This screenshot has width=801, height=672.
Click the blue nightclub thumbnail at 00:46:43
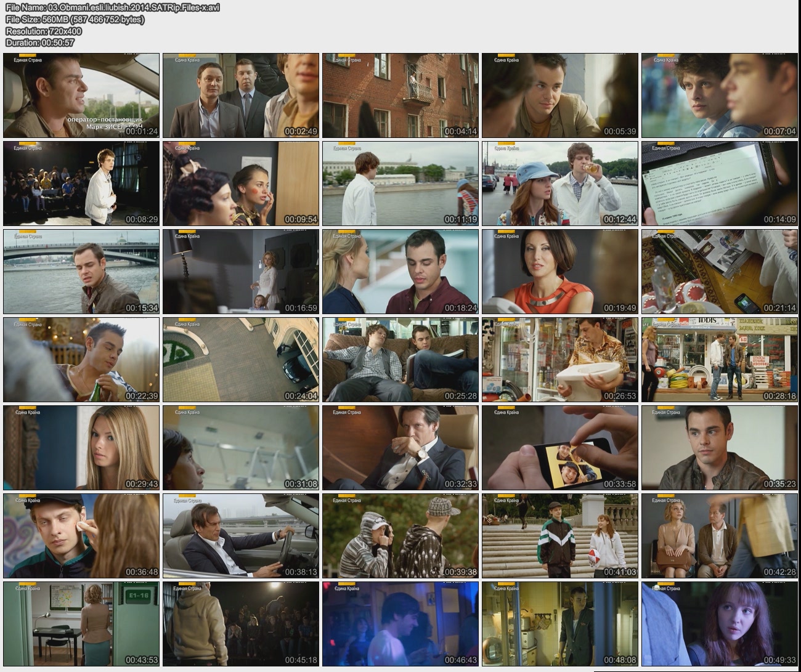tap(400, 623)
